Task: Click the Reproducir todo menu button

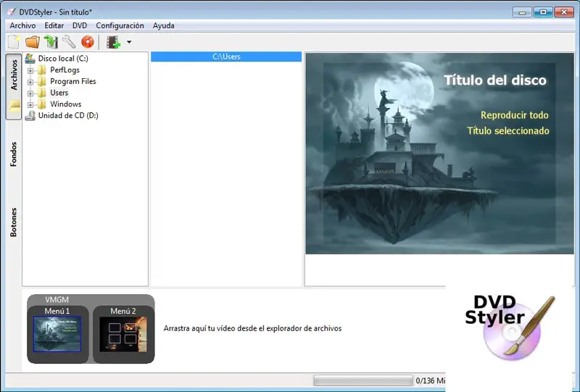Action: pos(515,115)
